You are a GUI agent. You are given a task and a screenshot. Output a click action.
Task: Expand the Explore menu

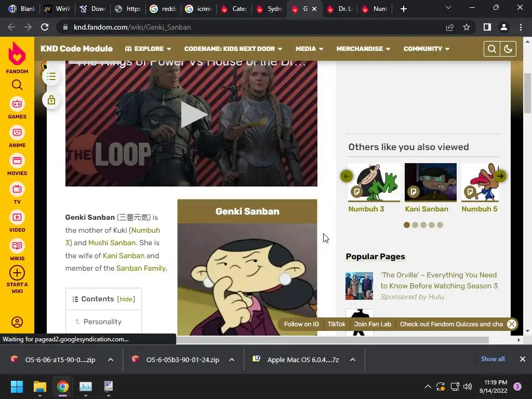click(148, 49)
